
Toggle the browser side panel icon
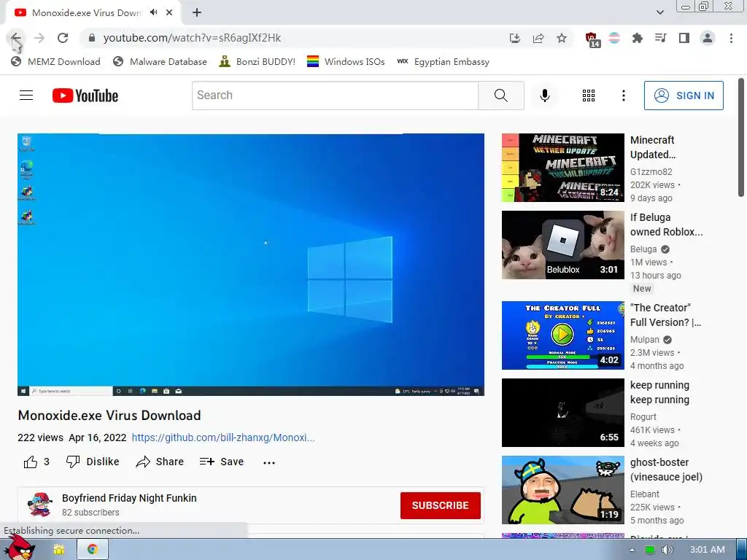click(x=684, y=38)
